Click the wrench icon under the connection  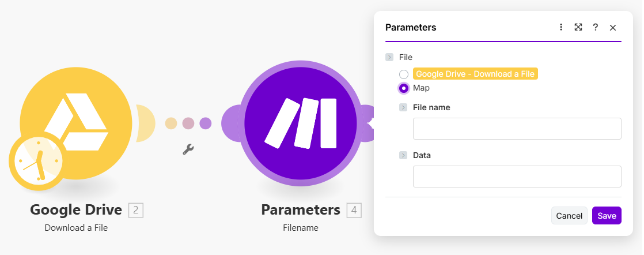pyautogui.click(x=188, y=149)
